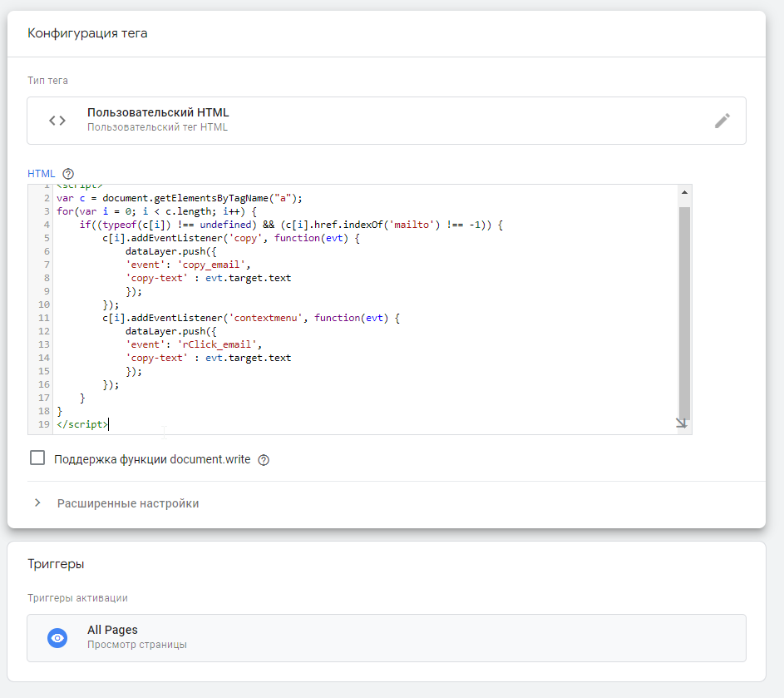Screen dimensions: 784x698
Task: Click the Конфигурация тега heading
Action: click(87, 33)
